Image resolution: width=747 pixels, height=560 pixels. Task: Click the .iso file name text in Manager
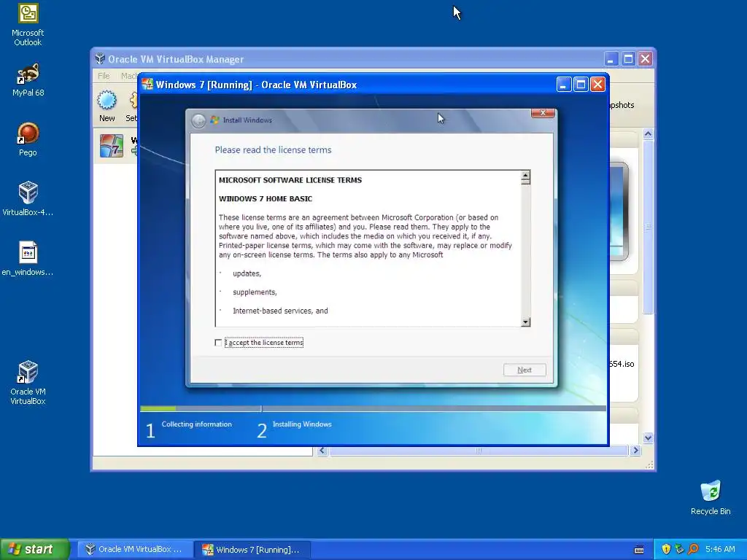(x=622, y=364)
